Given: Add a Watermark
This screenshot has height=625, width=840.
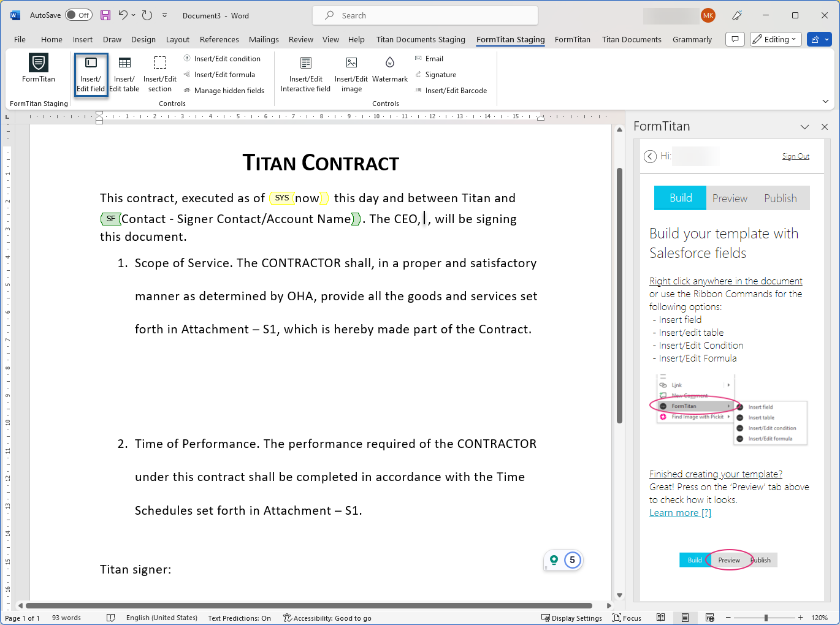Looking at the screenshot, I should 390,69.
